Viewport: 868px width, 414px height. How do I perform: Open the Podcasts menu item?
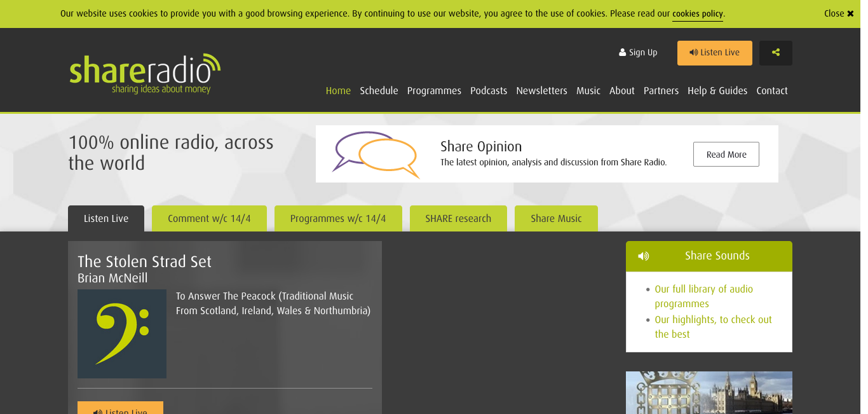(x=489, y=91)
